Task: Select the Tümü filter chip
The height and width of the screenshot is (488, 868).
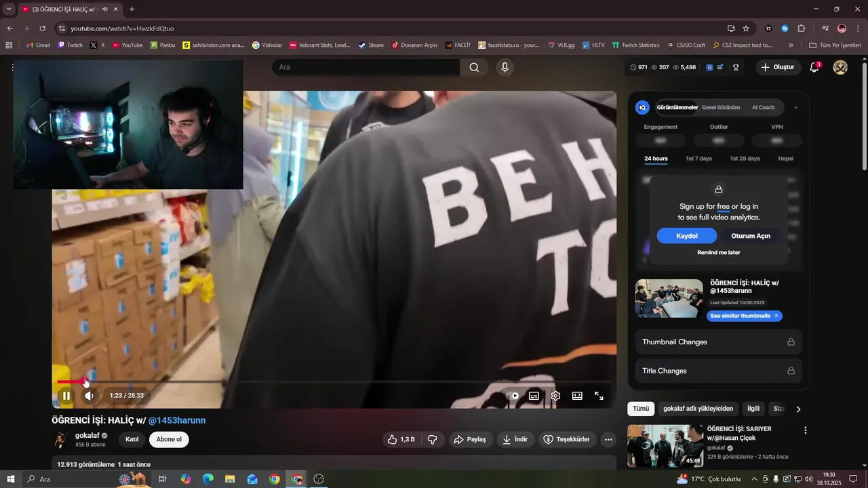Action: point(641,409)
